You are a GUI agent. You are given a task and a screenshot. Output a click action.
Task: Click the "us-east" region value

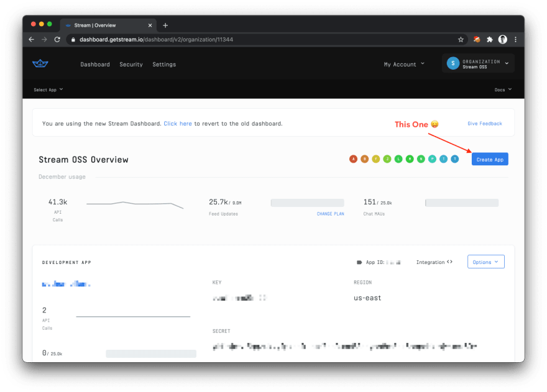(367, 298)
